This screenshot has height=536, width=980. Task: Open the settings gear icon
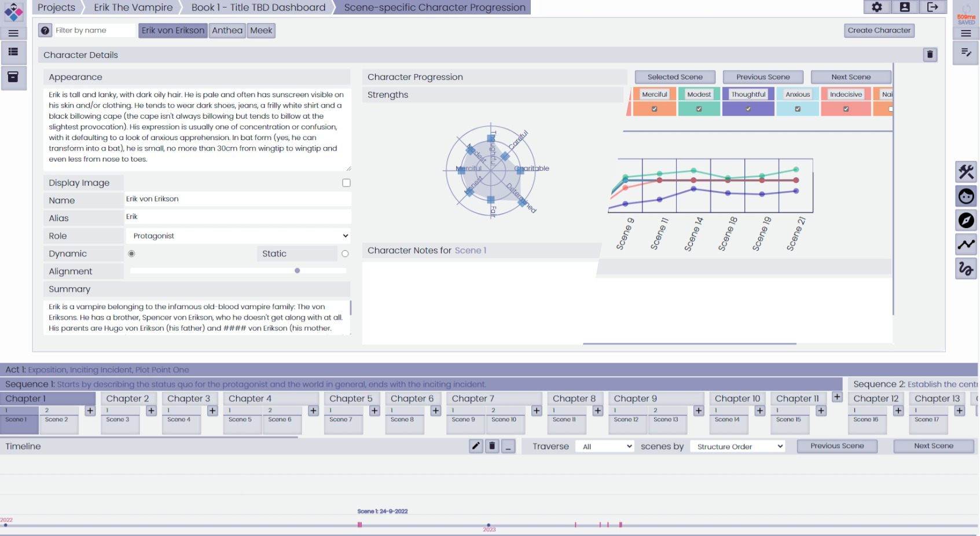tap(876, 7)
